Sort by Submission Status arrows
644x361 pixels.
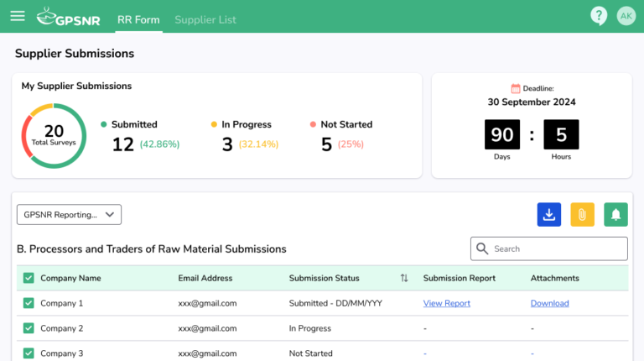[x=404, y=278]
